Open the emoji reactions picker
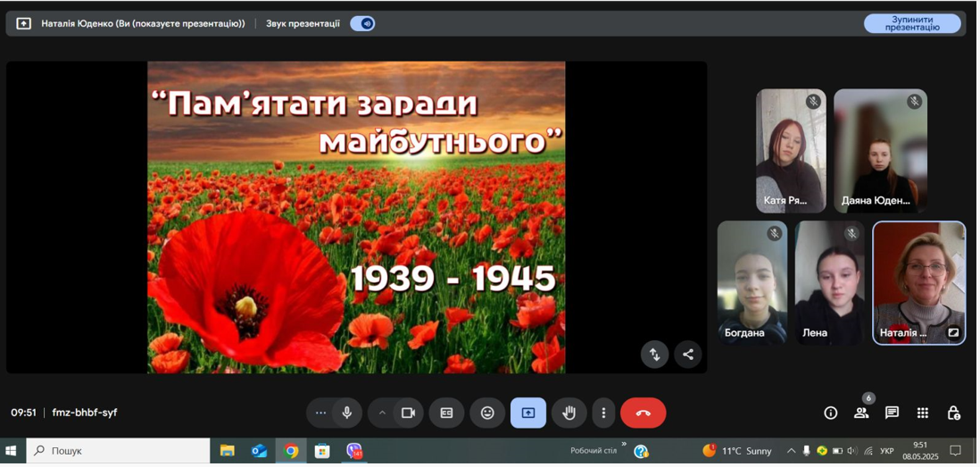Screen dimensions: 980x467 [487, 413]
